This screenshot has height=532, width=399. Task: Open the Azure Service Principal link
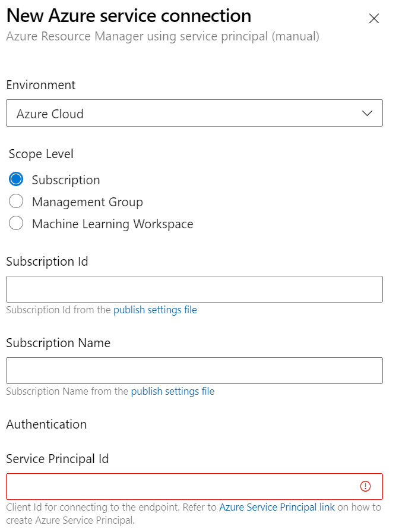[x=277, y=507]
